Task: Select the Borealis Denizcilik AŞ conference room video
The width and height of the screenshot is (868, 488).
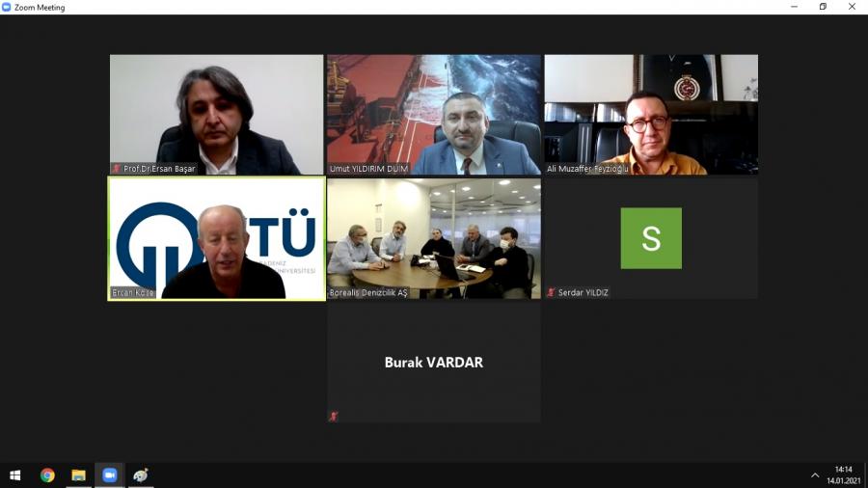Action: pos(434,238)
